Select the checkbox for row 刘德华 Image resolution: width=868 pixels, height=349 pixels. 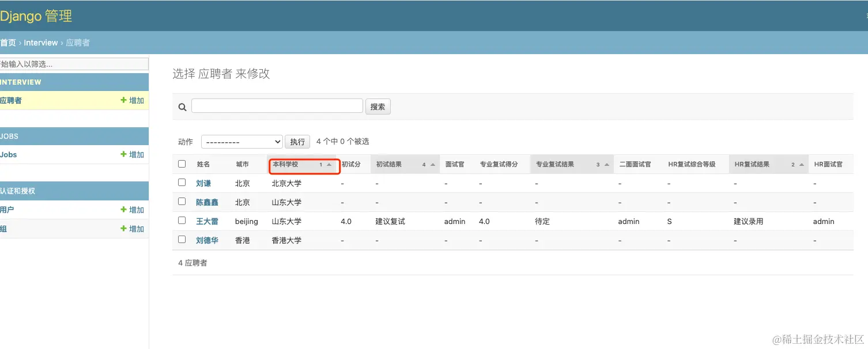point(182,240)
